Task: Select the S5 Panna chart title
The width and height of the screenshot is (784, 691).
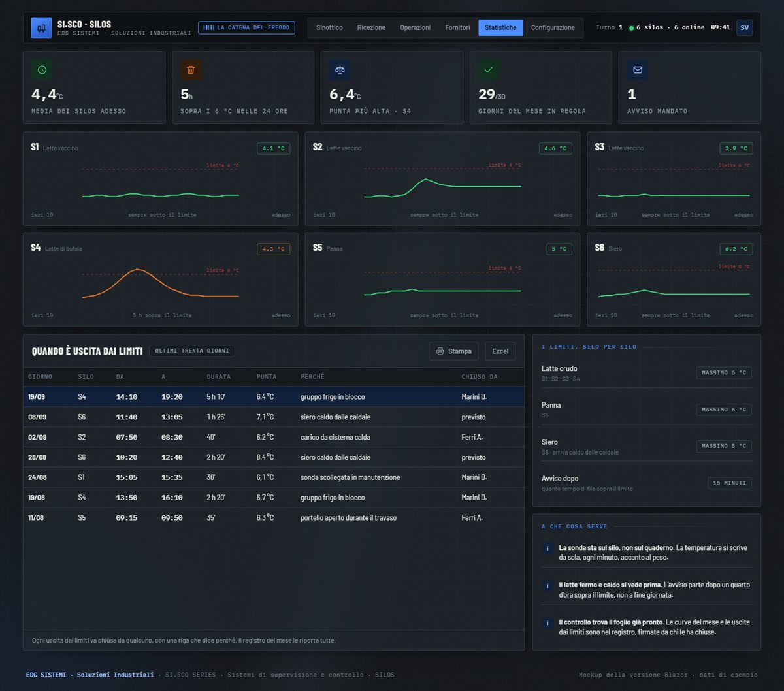Action: 327,248
